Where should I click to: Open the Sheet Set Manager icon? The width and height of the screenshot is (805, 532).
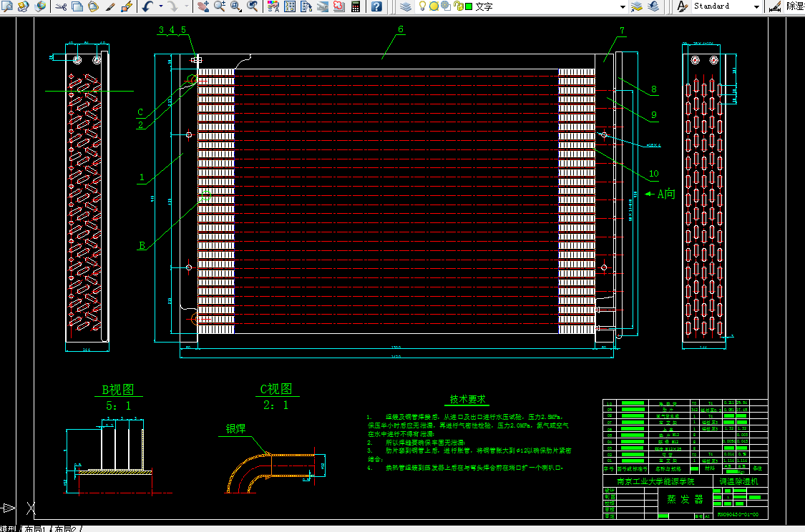point(323,6)
